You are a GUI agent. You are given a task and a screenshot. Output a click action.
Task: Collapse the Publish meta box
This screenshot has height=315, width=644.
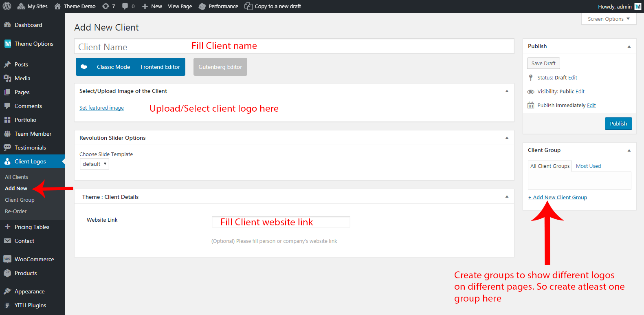coord(629,46)
